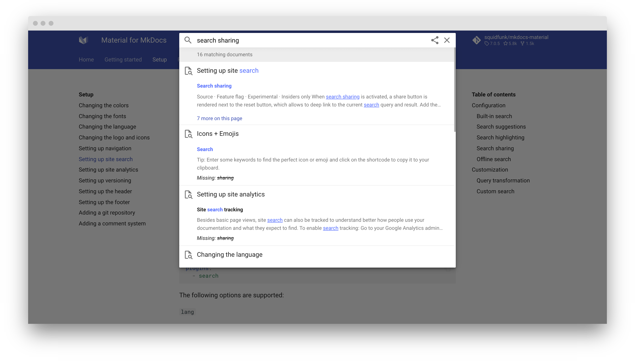Viewport: 635px width, 364px height.
Task: Click the squidfunk repository icon
Action: [475, 41]
